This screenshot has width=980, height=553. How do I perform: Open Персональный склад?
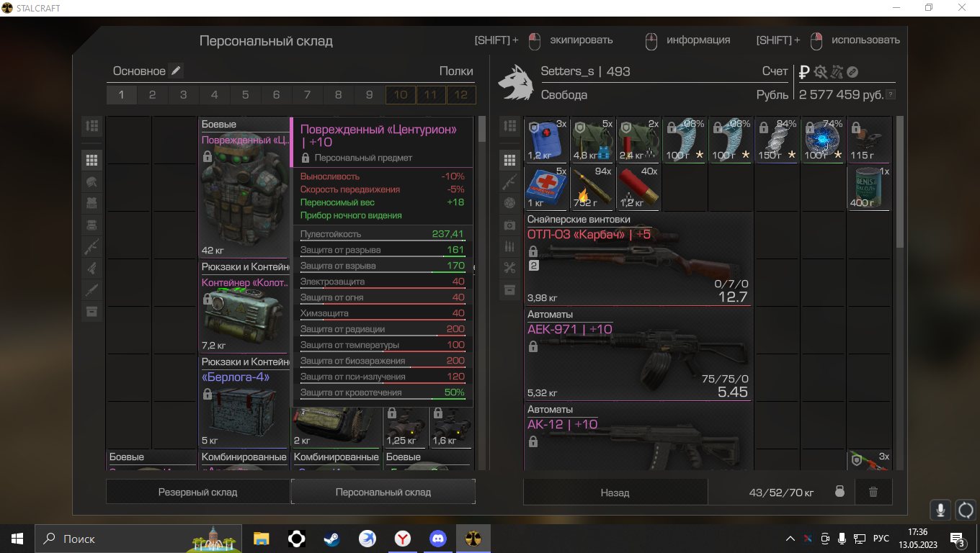click(x=383, y=493)
